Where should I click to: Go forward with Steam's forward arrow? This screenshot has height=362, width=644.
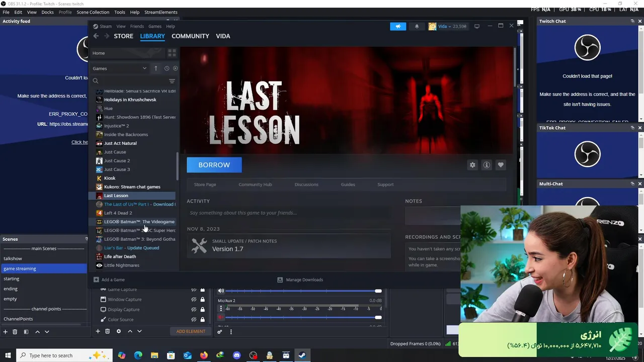(x=107, y=36)
